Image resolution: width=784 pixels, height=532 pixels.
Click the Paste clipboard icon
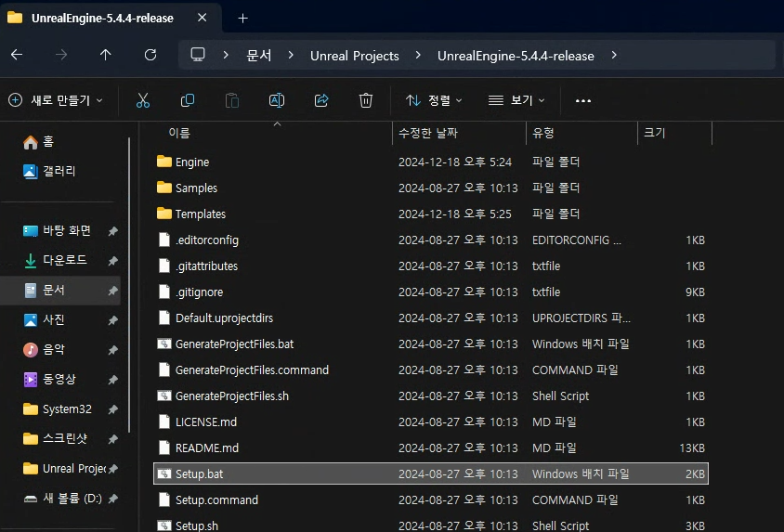coord(232,100)
